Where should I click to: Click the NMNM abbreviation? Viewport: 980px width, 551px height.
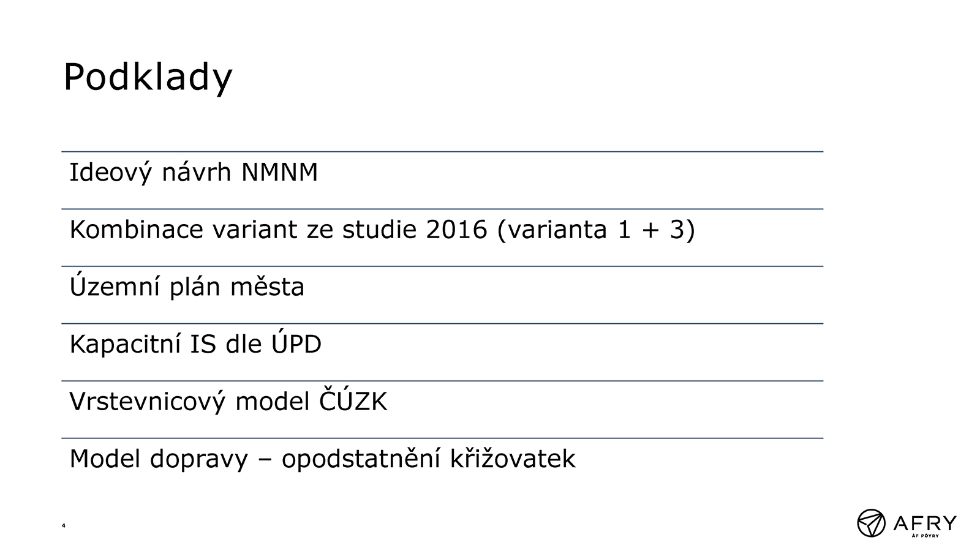(279, 173)
